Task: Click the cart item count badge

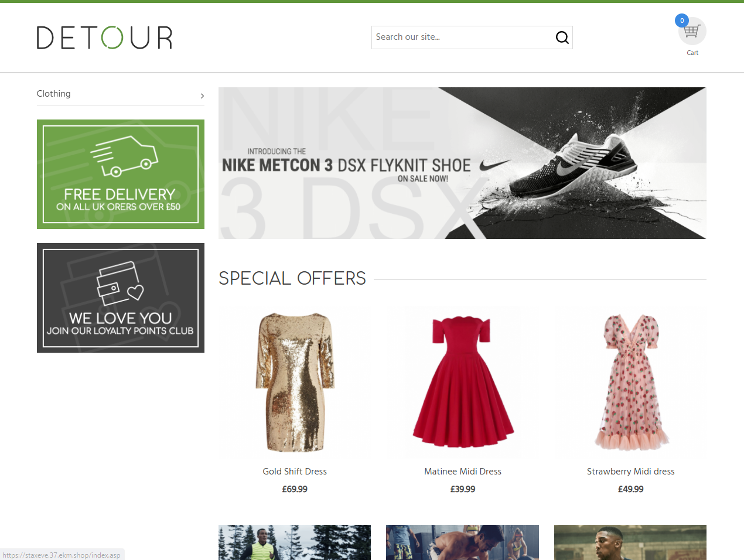Action: point(682,21)
